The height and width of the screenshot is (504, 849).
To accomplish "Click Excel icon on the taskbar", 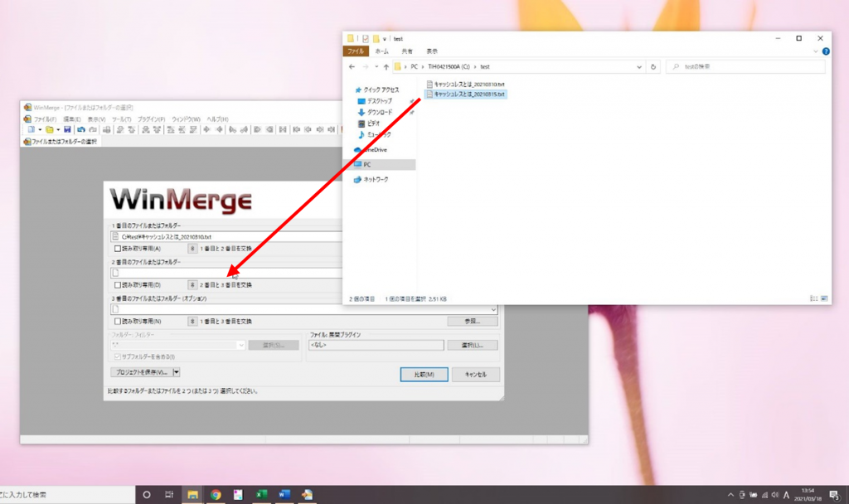I will 261,494.
